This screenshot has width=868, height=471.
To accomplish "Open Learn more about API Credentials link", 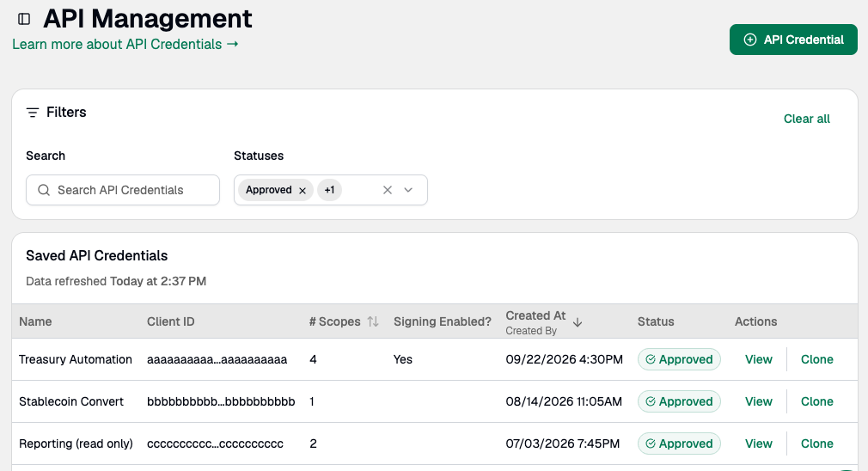I will pos(125,45).
